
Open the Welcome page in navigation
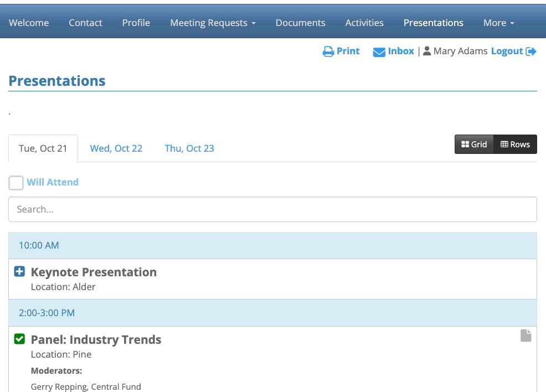29,23
